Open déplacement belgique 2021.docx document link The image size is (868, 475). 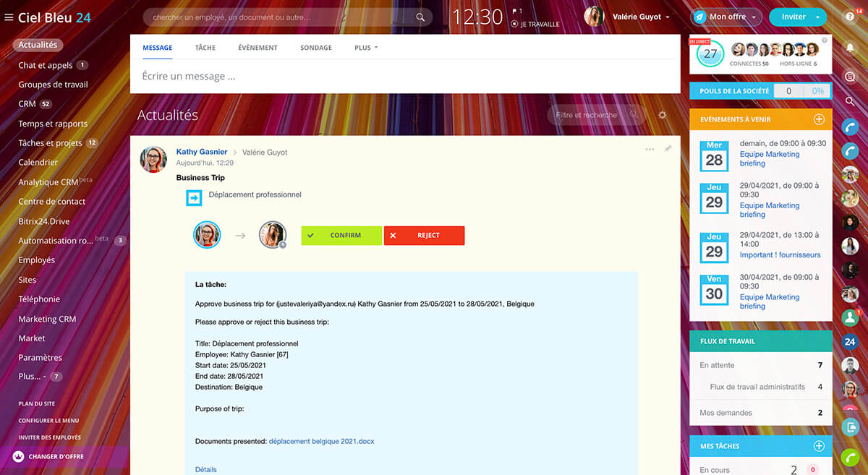[x=321, y=441]
